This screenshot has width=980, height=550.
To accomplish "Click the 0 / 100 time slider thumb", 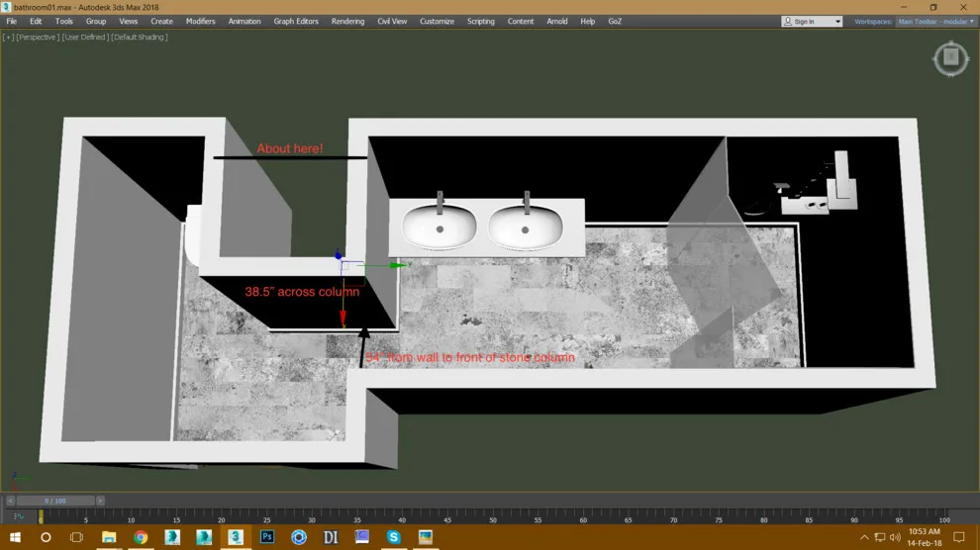I will 55,501.
